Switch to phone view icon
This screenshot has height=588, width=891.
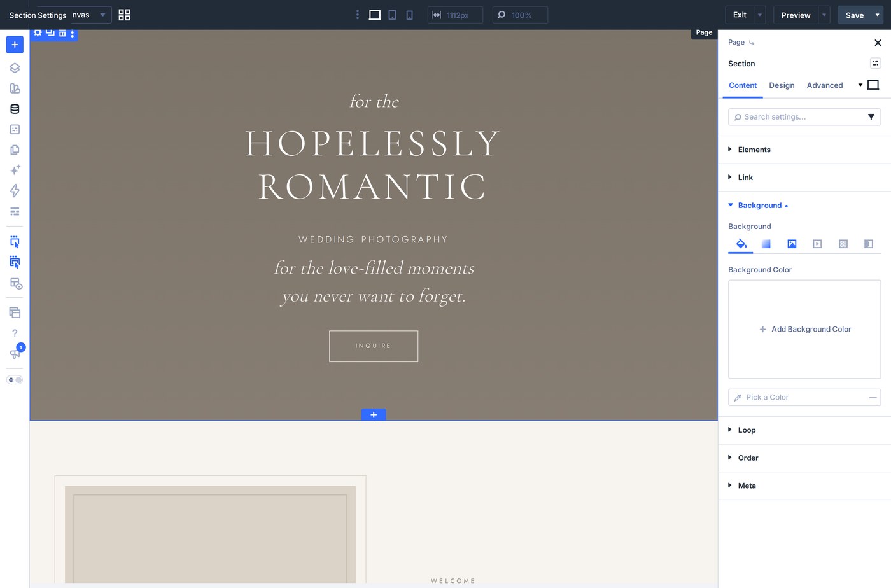pos(409,15)
